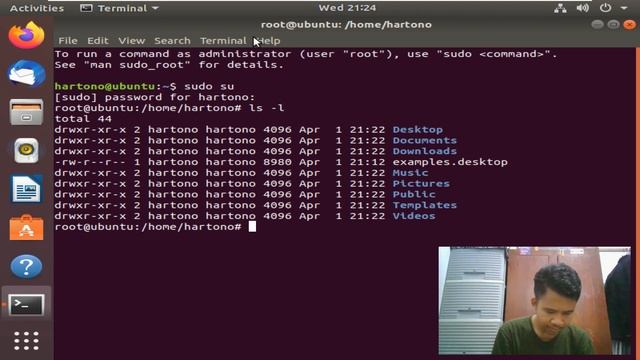Click the Videos directory name
The width and height of the screenshot is (640, 360).
[414, 216]
